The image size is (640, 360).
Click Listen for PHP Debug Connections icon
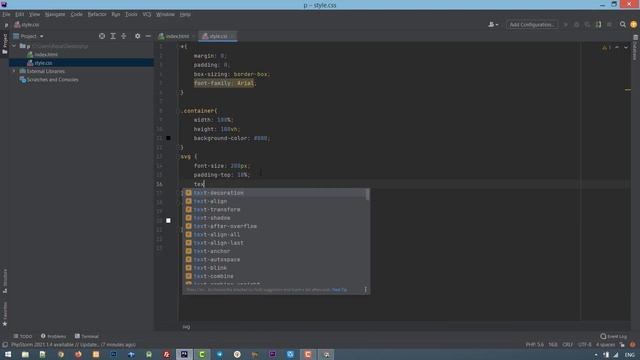pyautogui.click(x=598, y=24)
